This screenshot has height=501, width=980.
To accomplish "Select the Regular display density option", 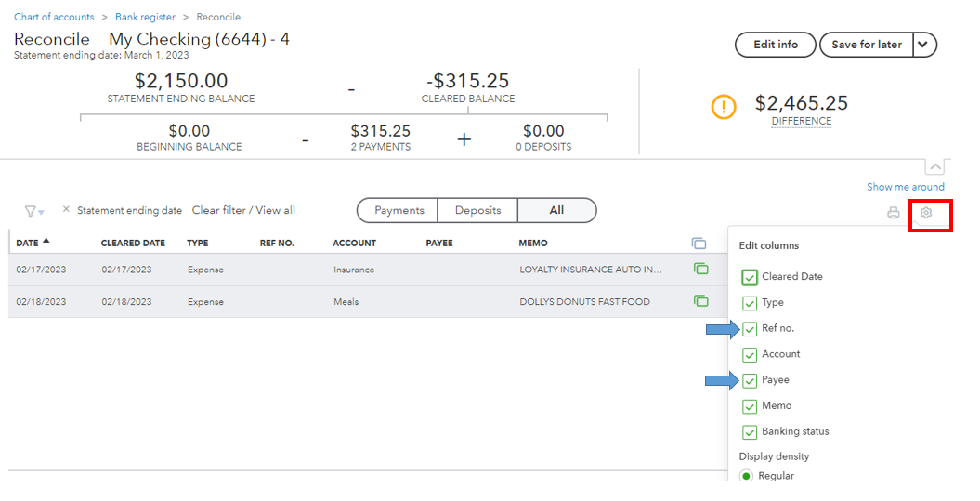I will (x=746, y=476).
